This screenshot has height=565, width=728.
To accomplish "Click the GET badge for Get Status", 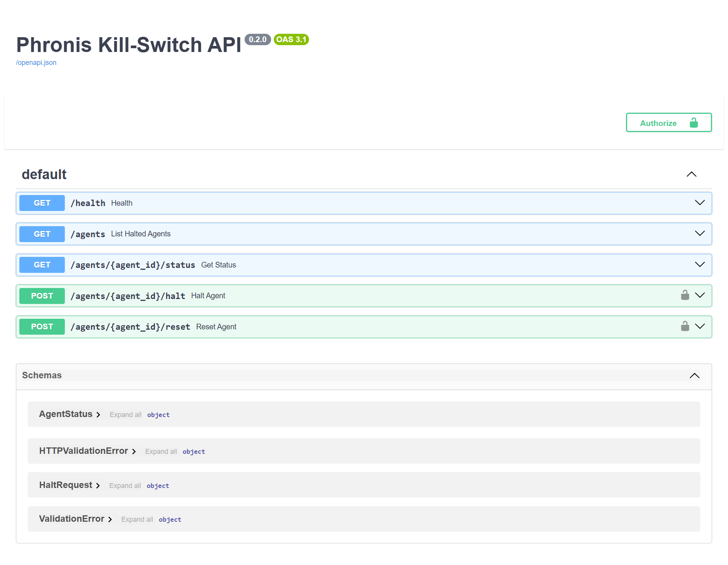I will point(42,265).
